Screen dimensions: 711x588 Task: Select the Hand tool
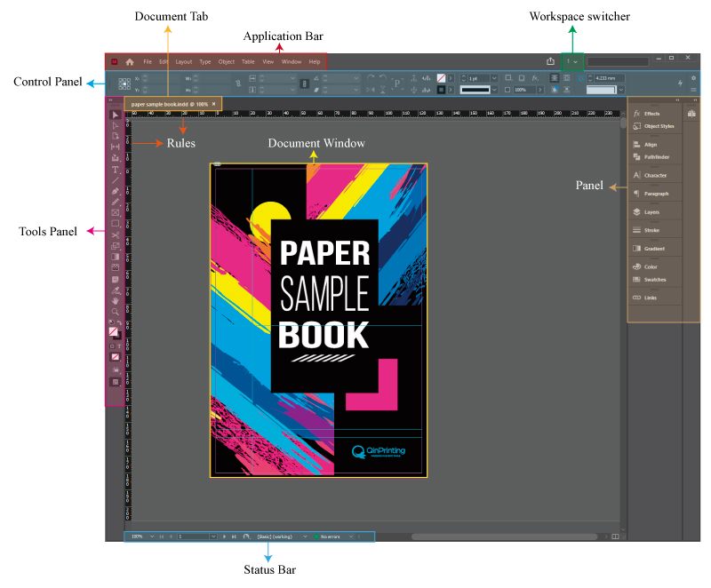click(116, 301)
